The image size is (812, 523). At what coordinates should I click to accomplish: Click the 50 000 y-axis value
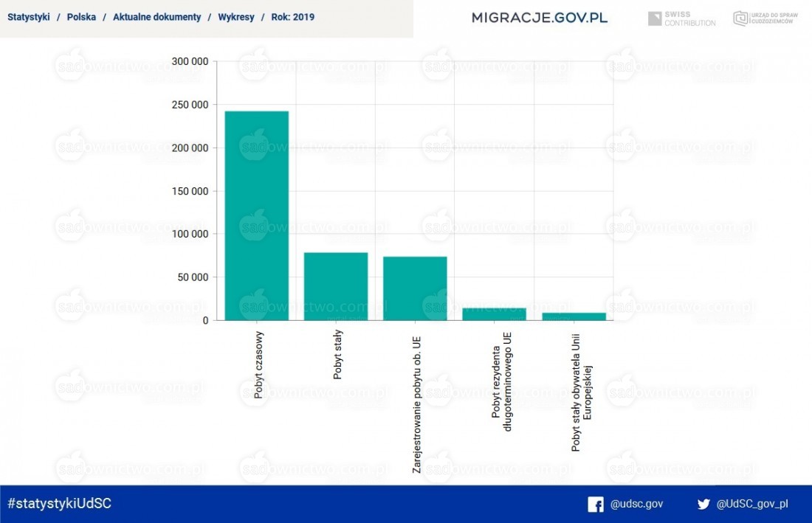tap(193, 278)
